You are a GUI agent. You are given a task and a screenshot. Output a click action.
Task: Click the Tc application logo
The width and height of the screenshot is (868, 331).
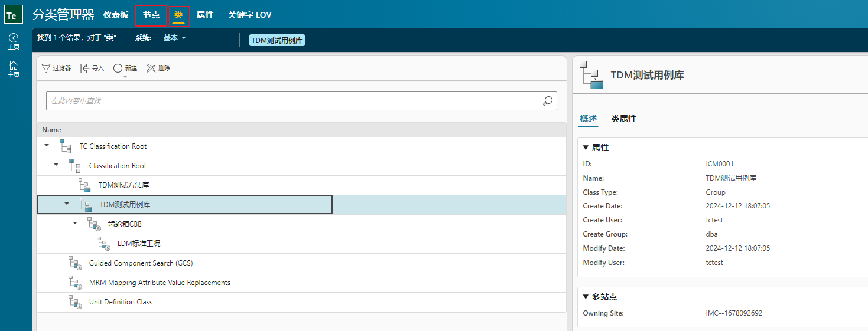tap(14, 14)
